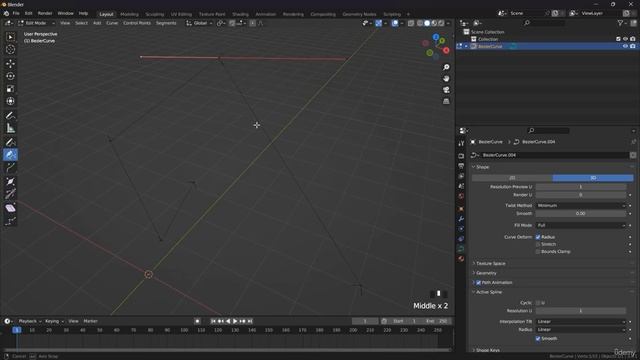Viewport: 640px width, 360px height.
Task: Select the 3D shape button
Action: tap(593, 178)
